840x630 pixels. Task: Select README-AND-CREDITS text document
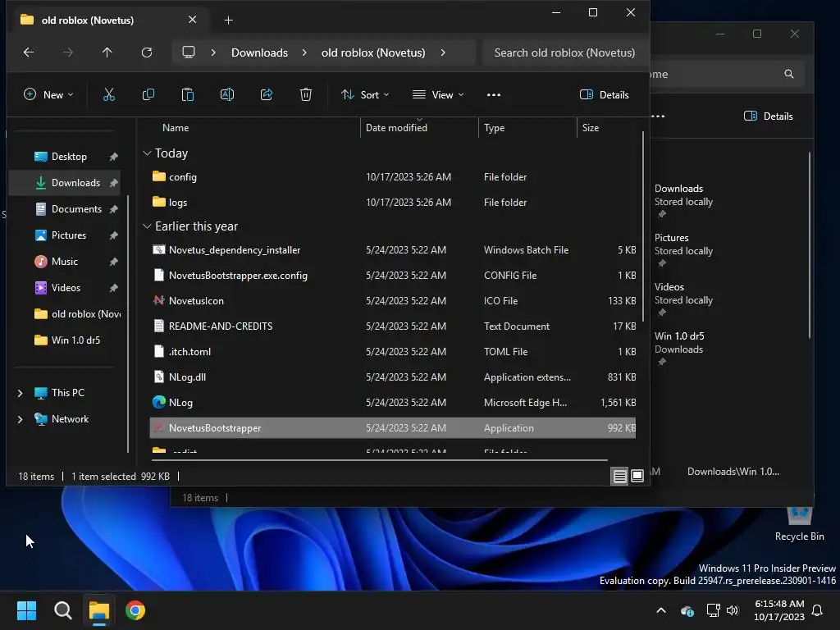click(393, 326)
